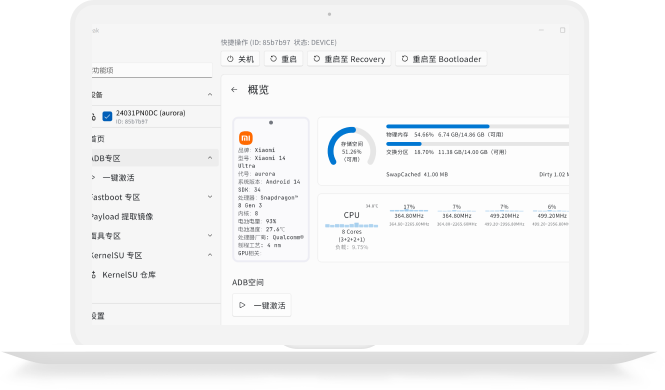Toggle the 24031PN0DC (aurora) device checkbox

[107, 116]
